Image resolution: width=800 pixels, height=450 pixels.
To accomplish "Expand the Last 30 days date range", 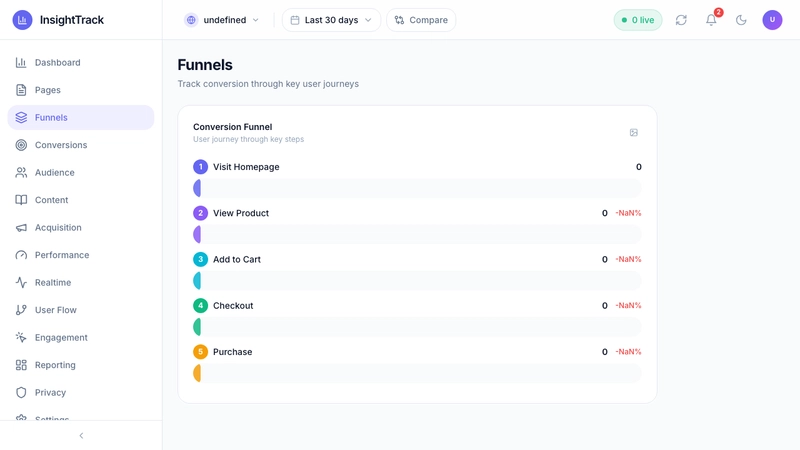I will point(331,20).
